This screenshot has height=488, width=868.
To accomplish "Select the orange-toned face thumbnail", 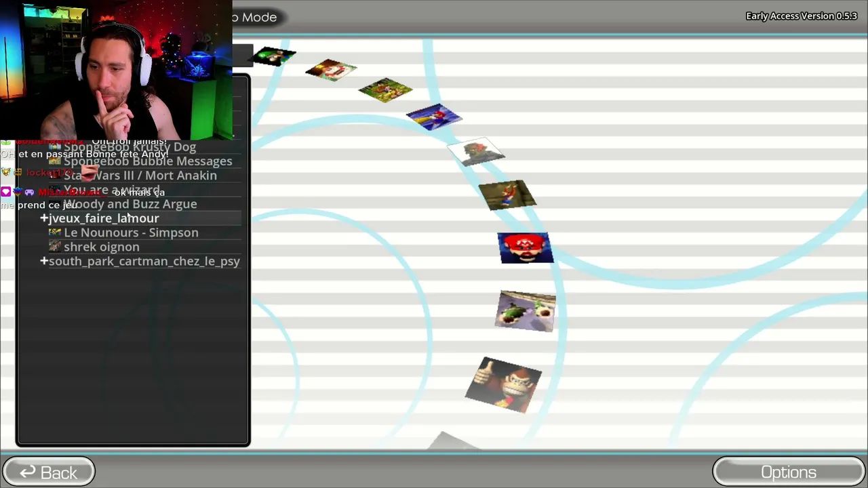I will coord(331,70).
